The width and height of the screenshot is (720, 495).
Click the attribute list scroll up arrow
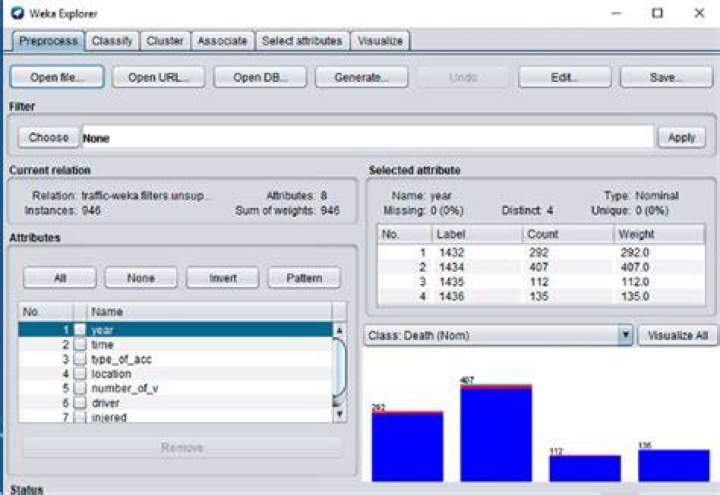tap(339, 330)
